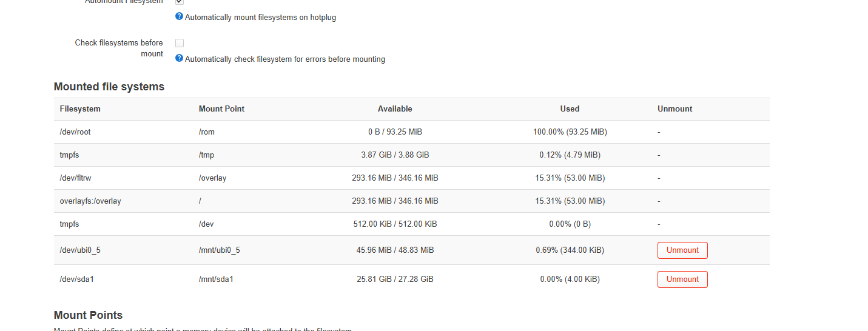The width and height of the screenshot is (868, 331).
Task: Click the /rom mount point cell
Action: point(207,132)
